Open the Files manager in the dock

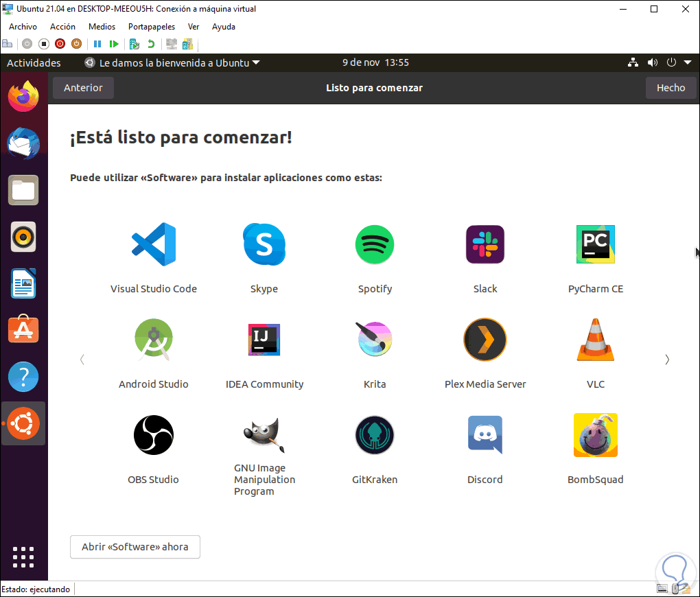tap(23, 190)
